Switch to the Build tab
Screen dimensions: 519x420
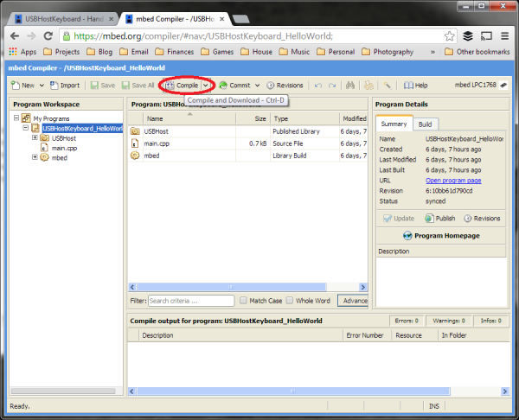pos(426,124)
